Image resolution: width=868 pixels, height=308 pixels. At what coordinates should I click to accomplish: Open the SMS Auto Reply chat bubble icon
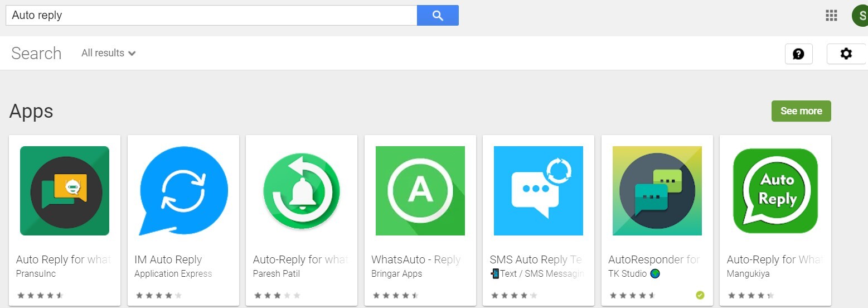tap(539, 191)
